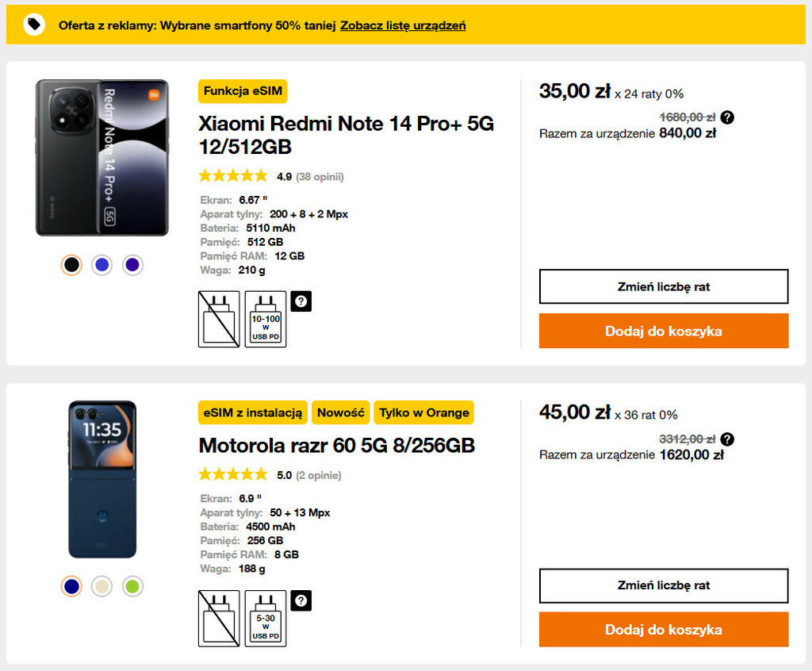The height and width of the screenshot is (671, 812).
Task: Change installment count for Xiaomi Redmi Note
Action: click(x=664, y=286)
